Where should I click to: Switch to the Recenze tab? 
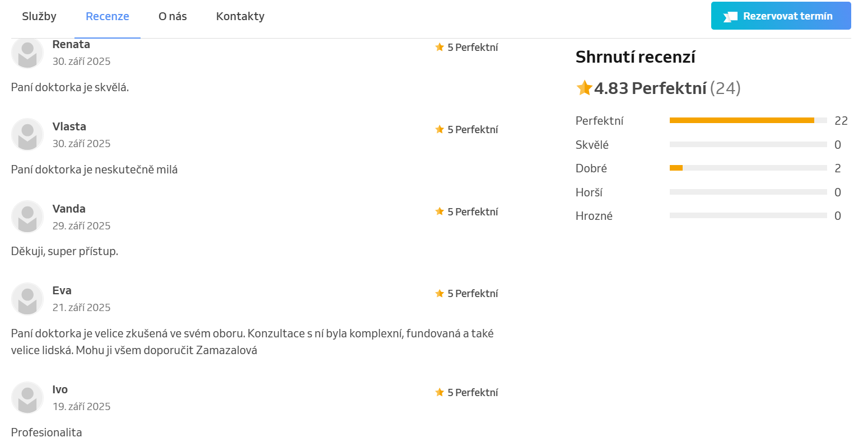tap(107, 17)
